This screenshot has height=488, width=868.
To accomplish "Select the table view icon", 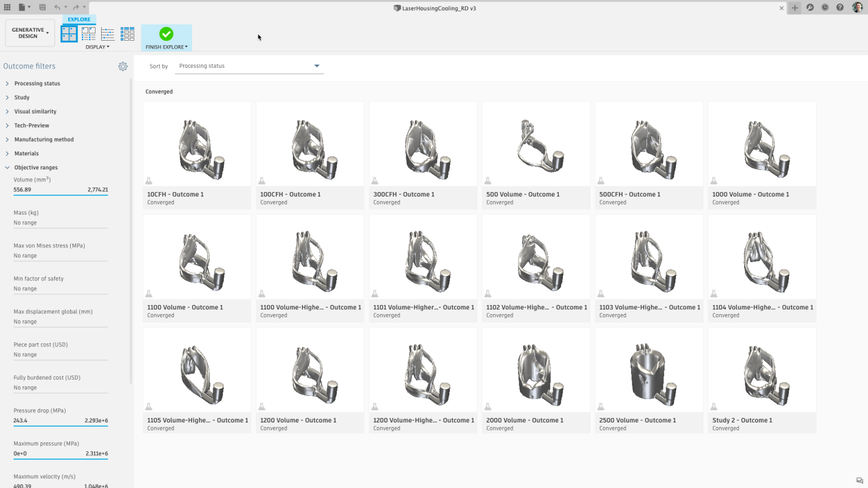I will tap(127, 33).
